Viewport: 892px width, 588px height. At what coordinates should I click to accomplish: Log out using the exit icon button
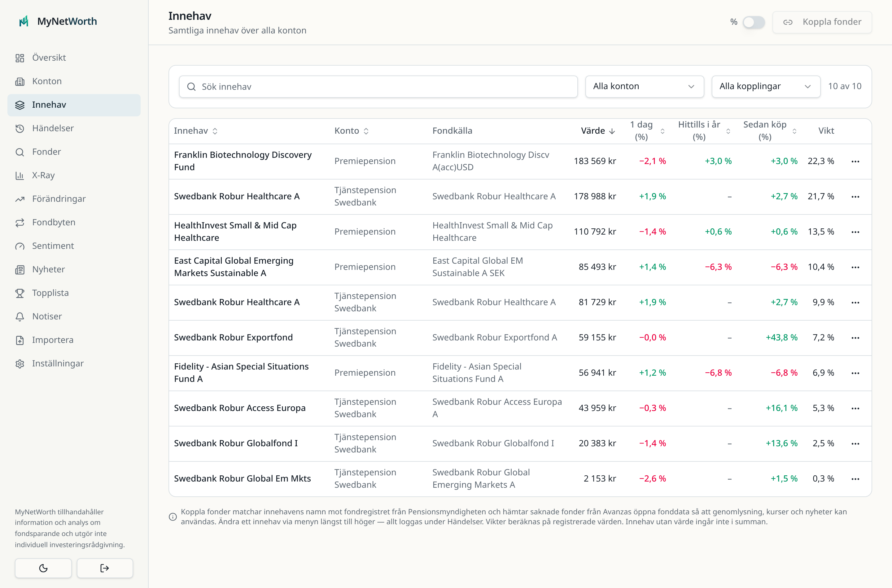click(105, 568)
